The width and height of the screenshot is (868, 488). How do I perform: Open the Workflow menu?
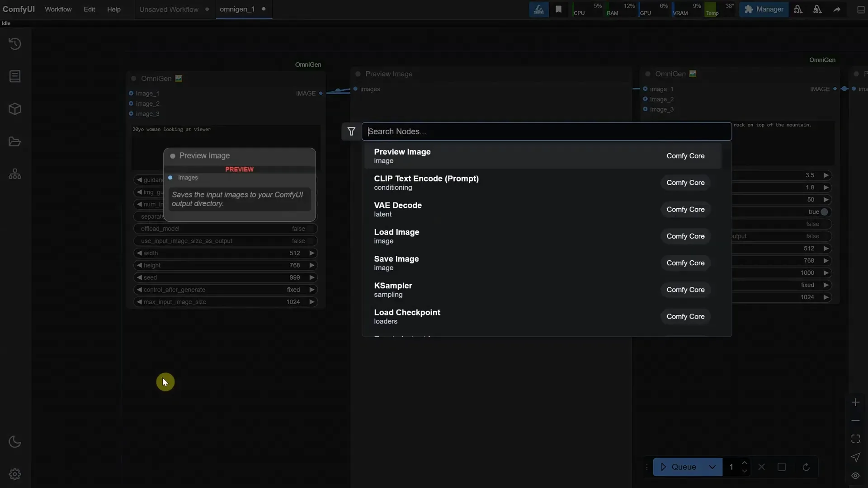(x=58, y=9)
